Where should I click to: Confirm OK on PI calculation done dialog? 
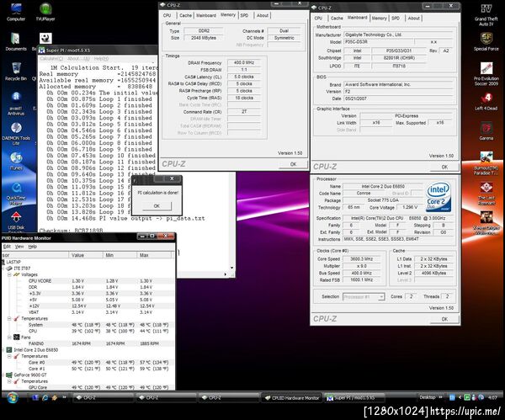point(157,206)
